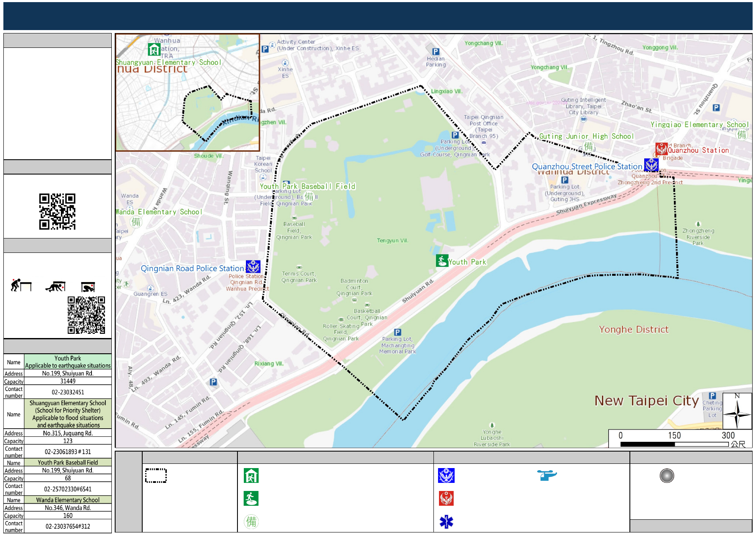Viewport: 756px width, 535px height.
Task: Click the Quanzhou Street Police Station badge icon
Action: [x=651, y=165]
